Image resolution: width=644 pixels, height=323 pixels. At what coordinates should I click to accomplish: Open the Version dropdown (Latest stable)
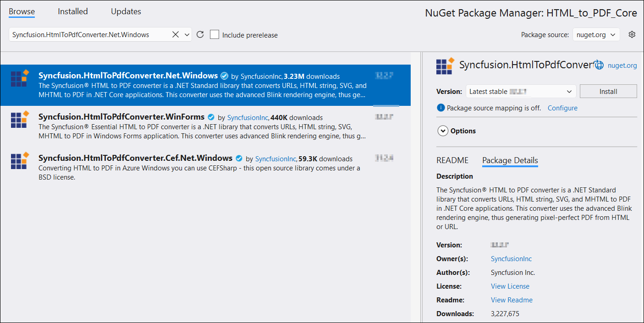click(x=521, y=92)
